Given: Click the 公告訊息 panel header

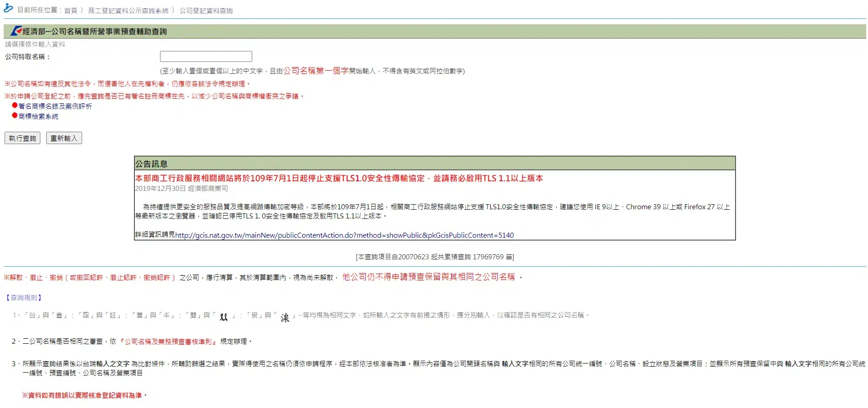Looking at the screenshot, I should 435,163.
